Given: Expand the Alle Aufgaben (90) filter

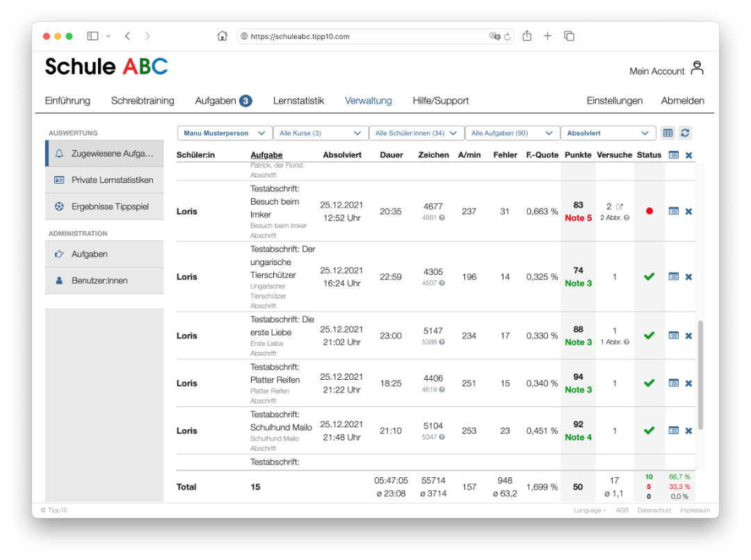Looking at the screenshot, I should (x=512, y=133).
